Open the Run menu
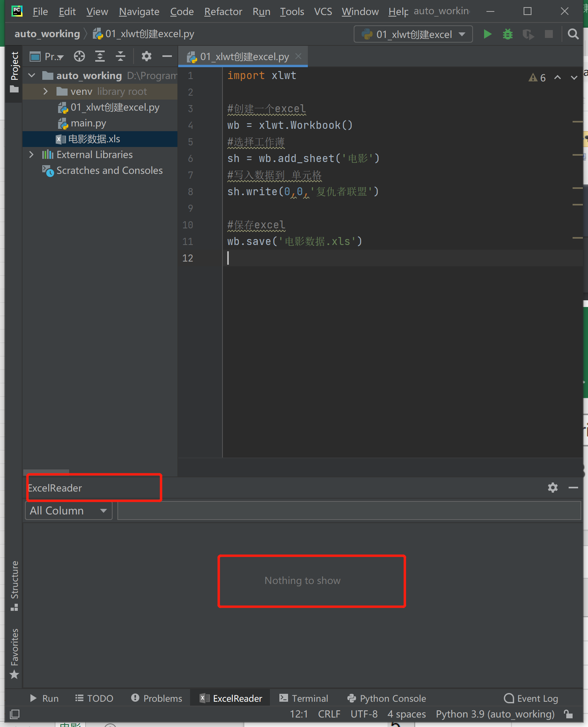588x727 pixels. point(262,11)
